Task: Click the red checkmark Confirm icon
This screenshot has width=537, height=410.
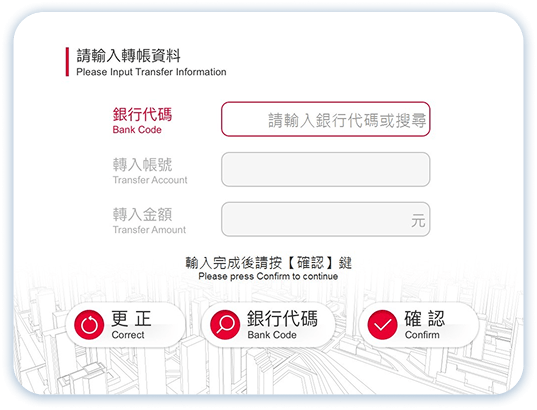Action: tap(382, 325)
